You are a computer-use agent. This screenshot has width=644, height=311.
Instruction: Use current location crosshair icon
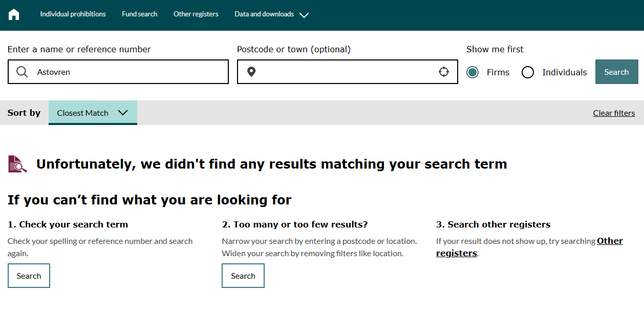pos(444,72)
